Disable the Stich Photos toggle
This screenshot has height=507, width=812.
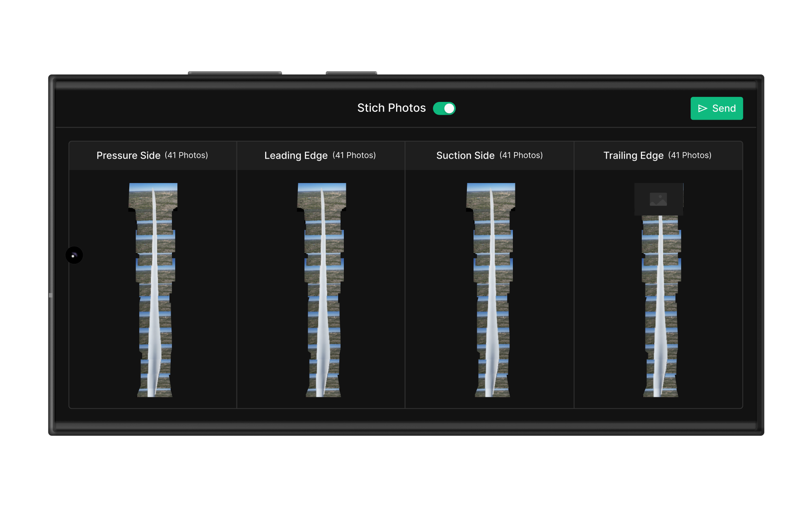[444, 108]
